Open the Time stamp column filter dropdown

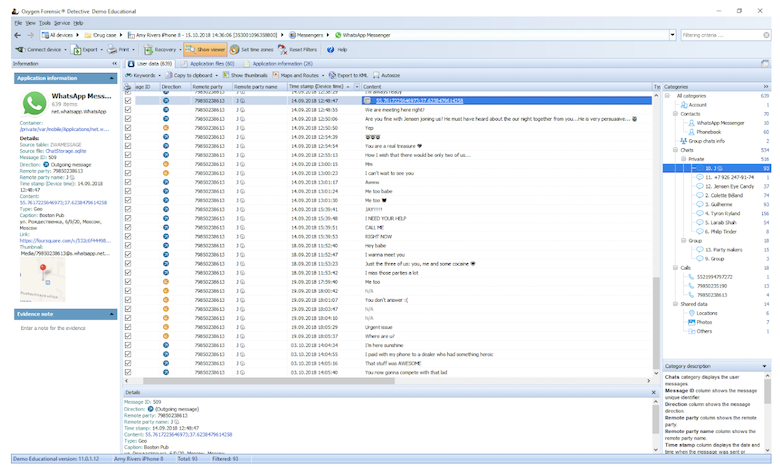point(357,87)
